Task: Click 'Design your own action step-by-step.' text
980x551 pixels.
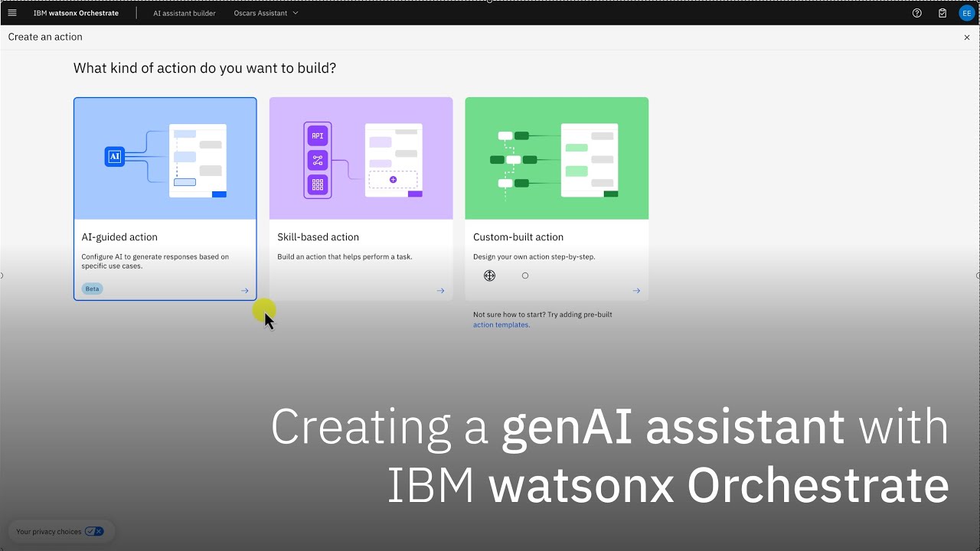Action: coord(534,257)
